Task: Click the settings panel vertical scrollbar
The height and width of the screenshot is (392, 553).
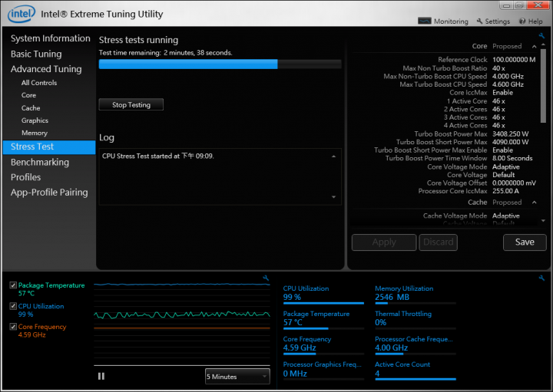Action: [544, 92]
